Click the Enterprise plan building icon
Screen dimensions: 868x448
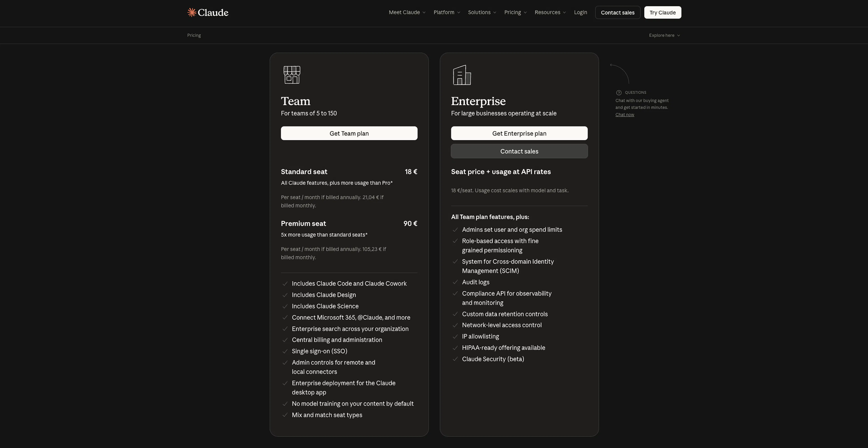coord(462,75)
